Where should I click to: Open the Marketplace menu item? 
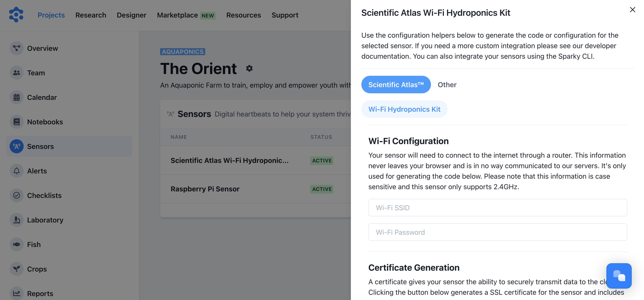[177, 15]
